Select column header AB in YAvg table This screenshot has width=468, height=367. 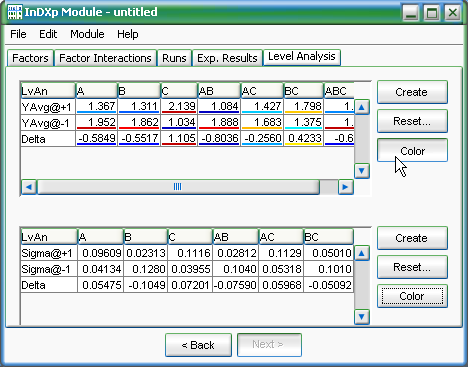click(219, 91)
